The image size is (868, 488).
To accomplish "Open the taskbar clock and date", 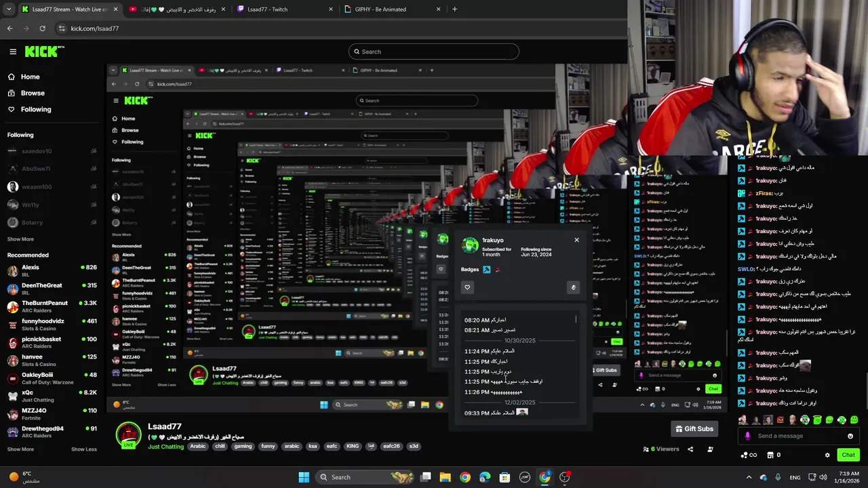I will 848,477.
